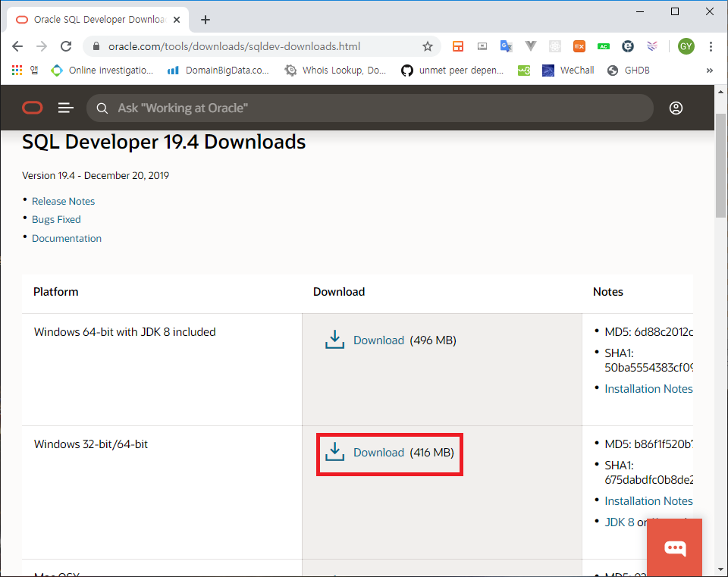Image resolution: width=728 pixels, height=577 pixels.
Task: Select the Oracle SQL Developer Downloads tab
Action: (99, 20)
